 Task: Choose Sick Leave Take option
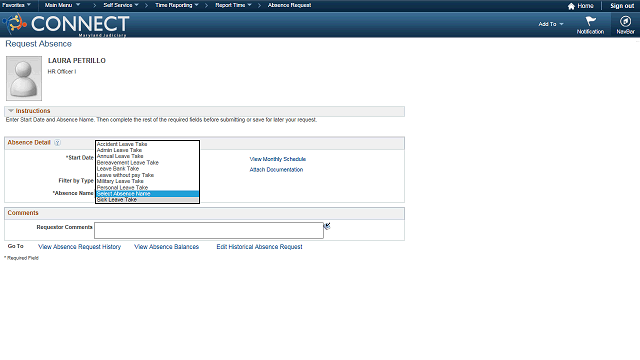(147, 200)
